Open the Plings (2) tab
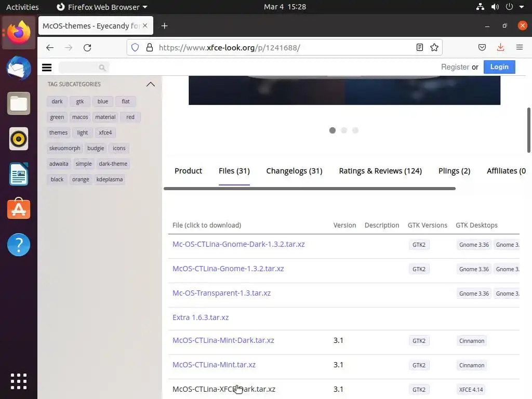Viewport: 532px width, 399px height. point(454,171)
